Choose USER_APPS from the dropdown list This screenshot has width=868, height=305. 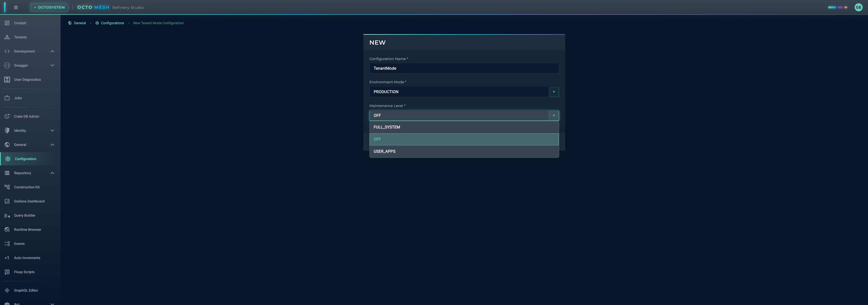[x=464, y=151]
